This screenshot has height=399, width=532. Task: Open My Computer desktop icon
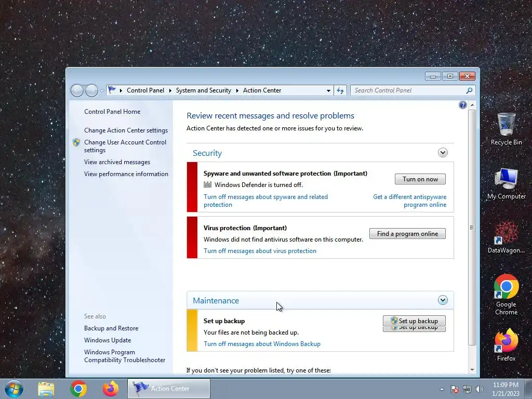coord(506,183)
